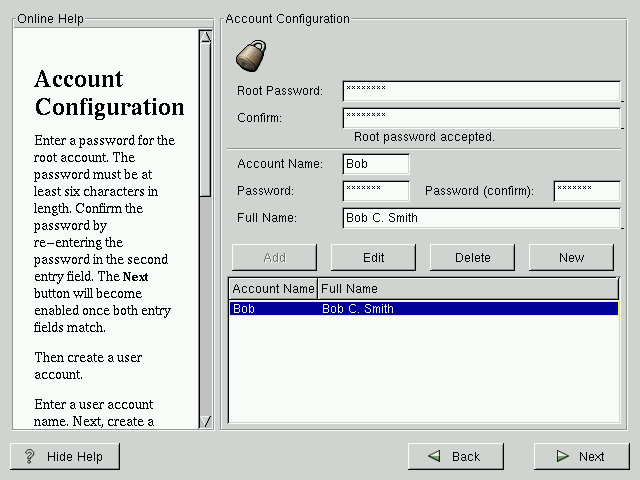Click the help panel scrollbar up arrow
The width and height of the screenshot is (640, 480).
coord(206,38)
